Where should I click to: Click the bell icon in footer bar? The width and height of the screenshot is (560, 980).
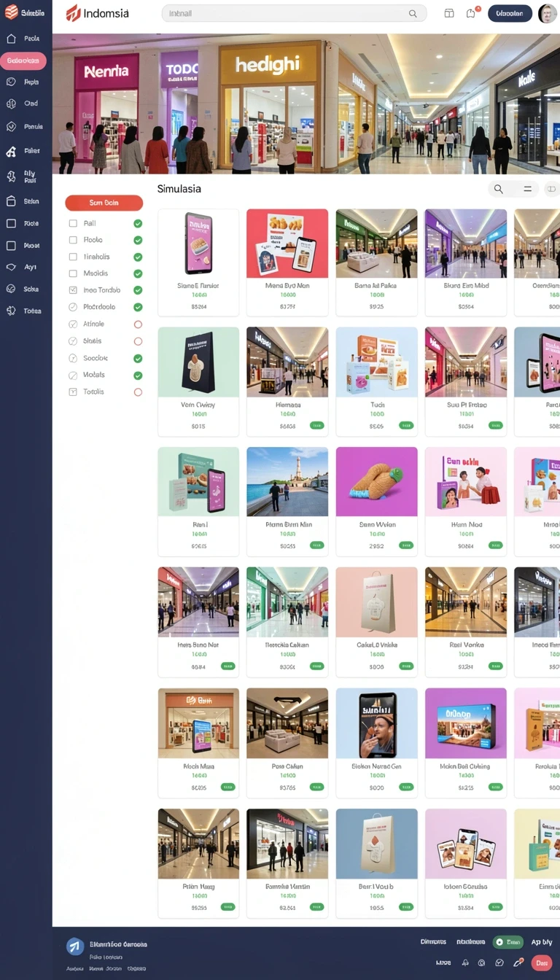465,962
